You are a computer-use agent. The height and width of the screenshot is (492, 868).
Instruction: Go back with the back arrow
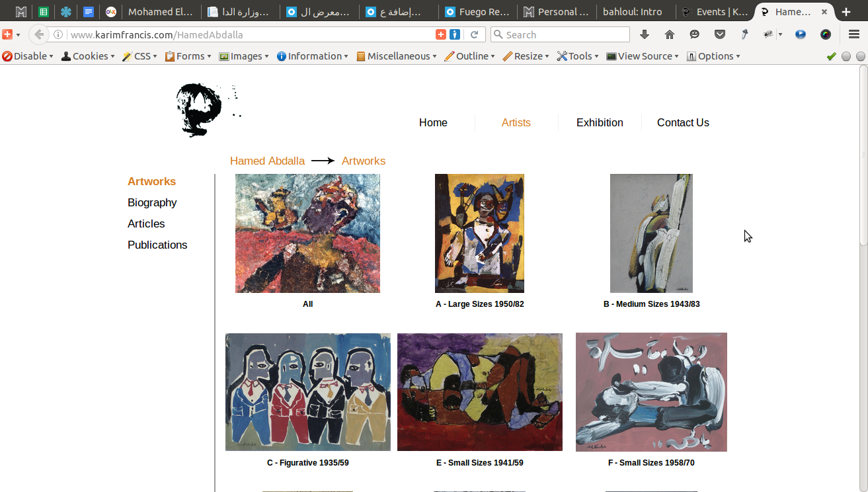(40, 34)
